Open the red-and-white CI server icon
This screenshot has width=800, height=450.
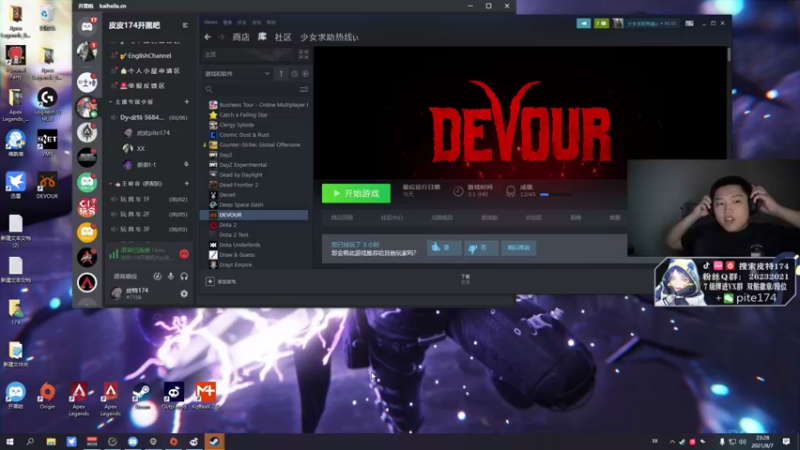tap(87, 207)
